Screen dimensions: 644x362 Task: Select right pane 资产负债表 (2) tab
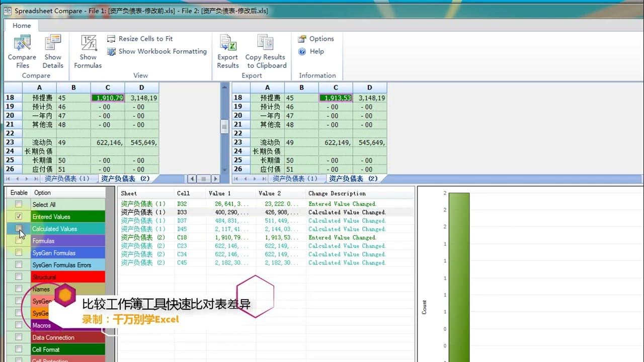tap(353, 178)
